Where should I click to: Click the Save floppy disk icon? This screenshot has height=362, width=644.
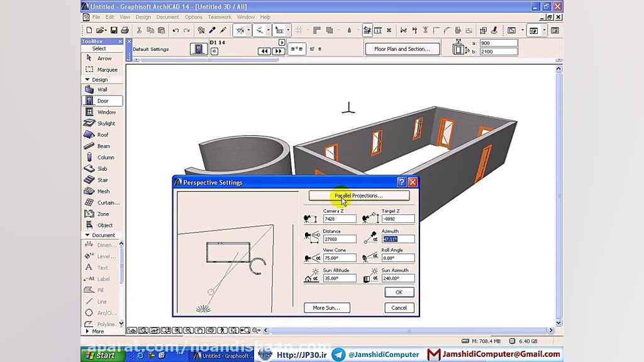pos(114,30)
